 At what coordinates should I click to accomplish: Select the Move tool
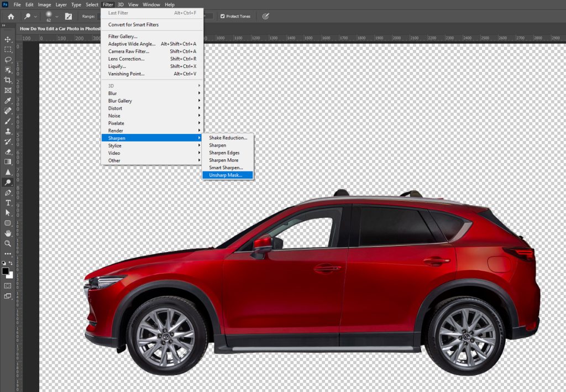click(8, 39)
